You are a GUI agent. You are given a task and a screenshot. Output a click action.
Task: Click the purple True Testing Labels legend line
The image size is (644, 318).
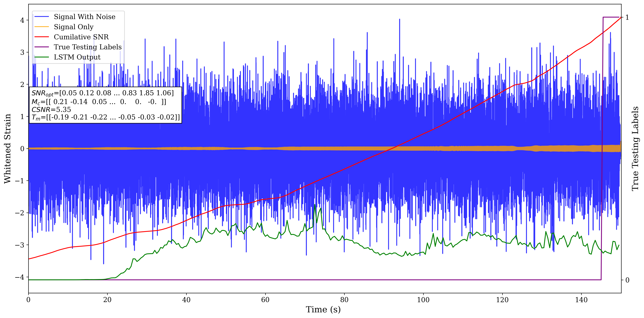[x=42, y=47]
